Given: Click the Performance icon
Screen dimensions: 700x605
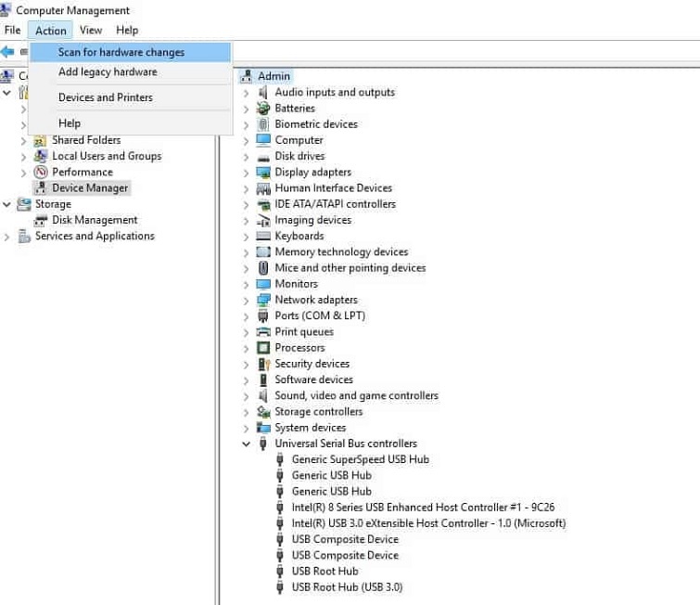Looking at the screenshot, I should pyautogui.click(x=41, y=173).
